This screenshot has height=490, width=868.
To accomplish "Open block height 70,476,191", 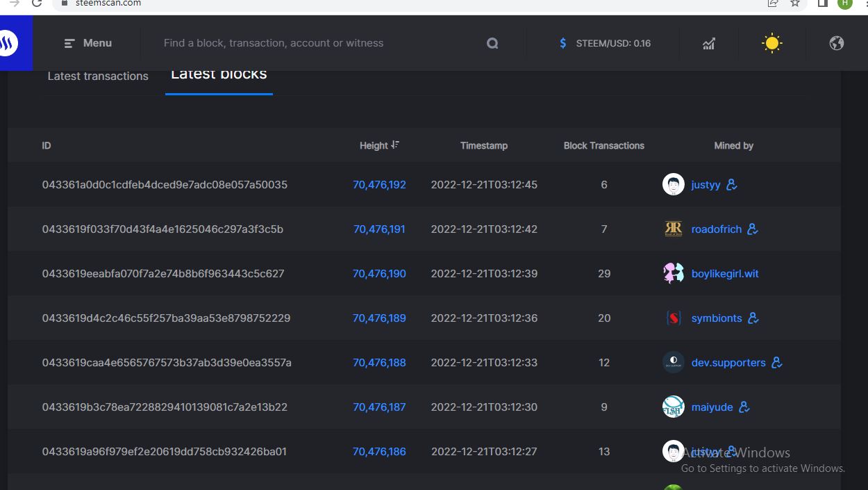I will pyautogui.click(x=379, y=229).
